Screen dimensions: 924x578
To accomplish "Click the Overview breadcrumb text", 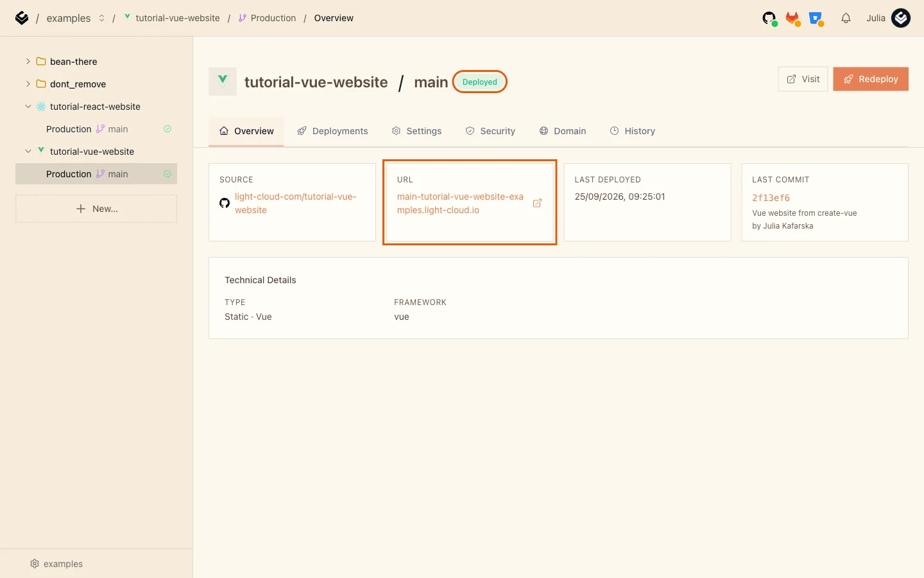I will 334,18.
